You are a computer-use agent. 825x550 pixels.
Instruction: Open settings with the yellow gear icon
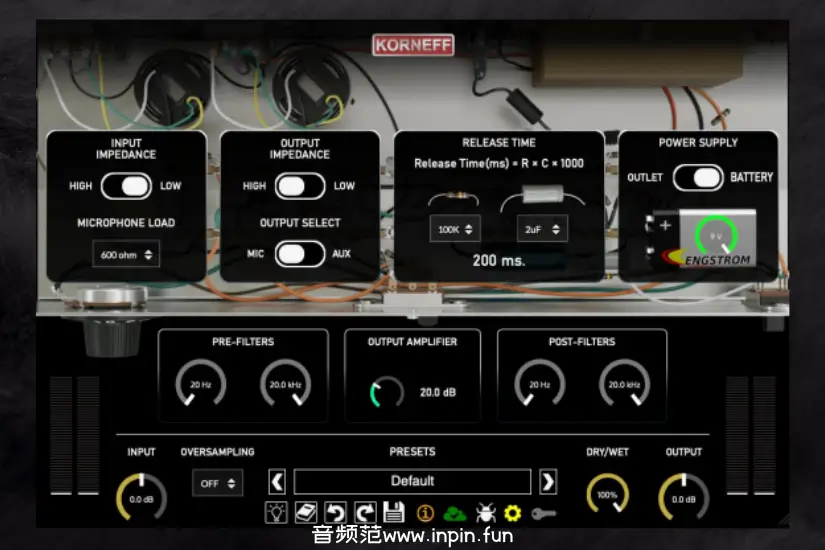pyautogui.click(x=513, y=513)
